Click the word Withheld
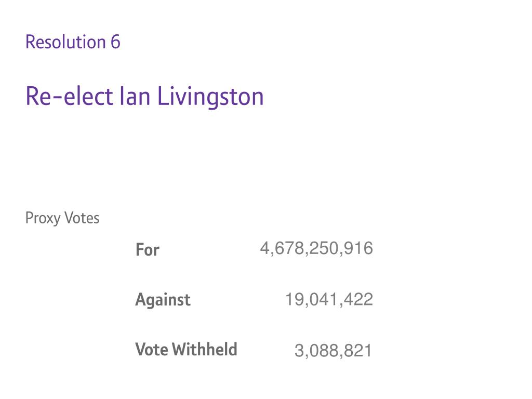The height and width of the screenshot is (399, 532). pos(205,350)
